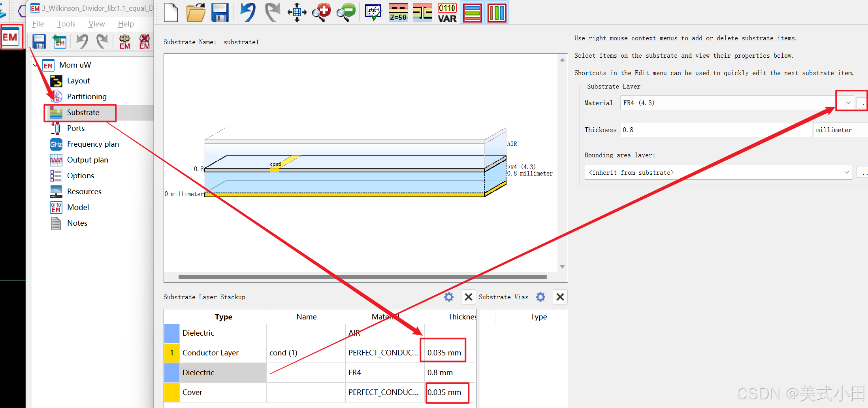This screenshot has height=408, width=868.
Task: Click the yellow swatch of Conductor Layer row
Action: 172,353
